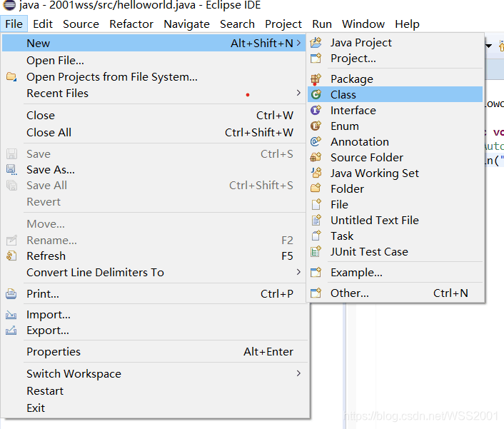Open the Search menu
Image resolution: width=504 pixels, height=429 pixels.
pos(237,24)
